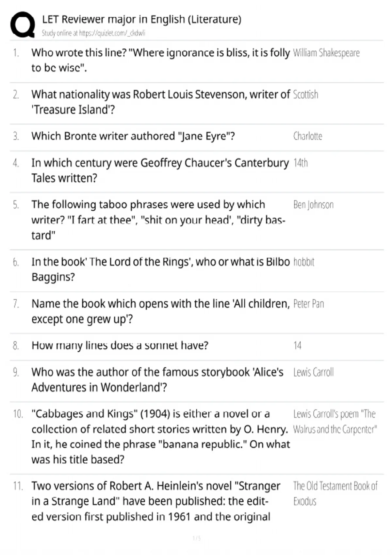Click the answer Peter Pan
392x556 pixels.
308,304
